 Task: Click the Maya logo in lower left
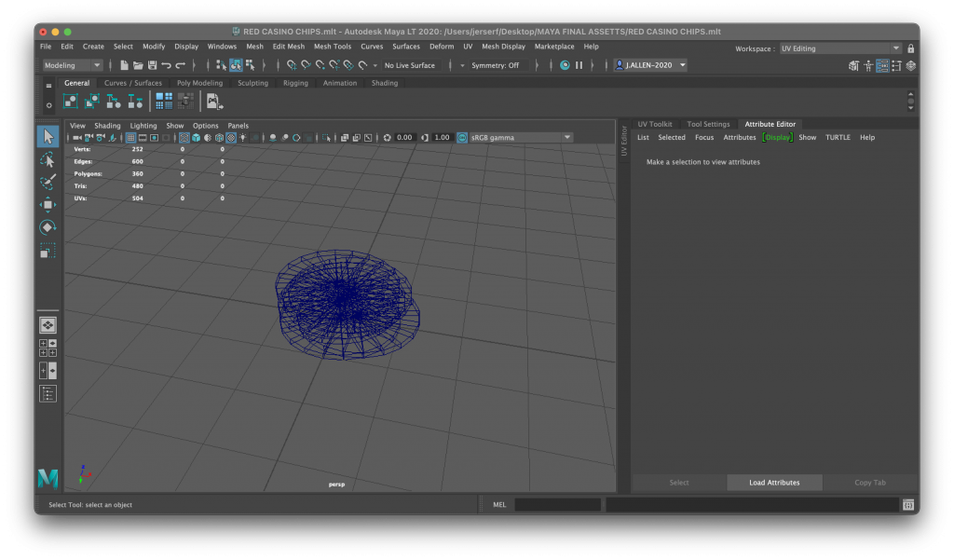[x=48, y=478]
